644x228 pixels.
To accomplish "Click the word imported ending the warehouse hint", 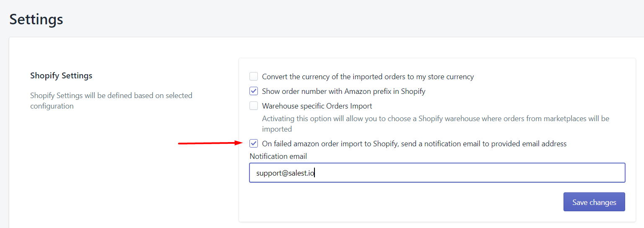I will point(277,129).
